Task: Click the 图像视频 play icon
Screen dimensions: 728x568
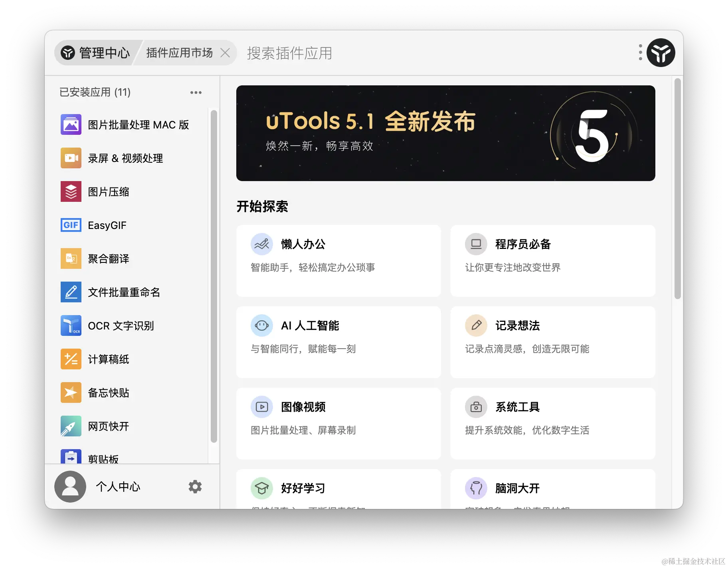Action: coord(262,407)
